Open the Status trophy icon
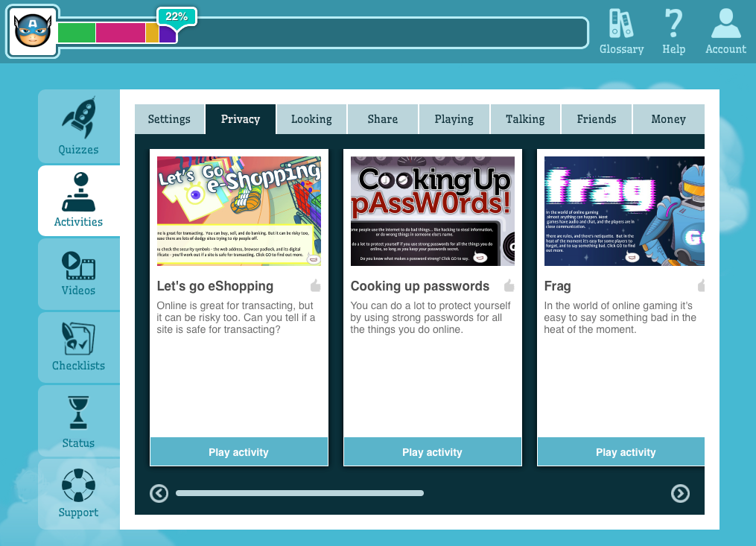Image resolution: width=756 pixels, height=546 pixels. coord(78,413)
